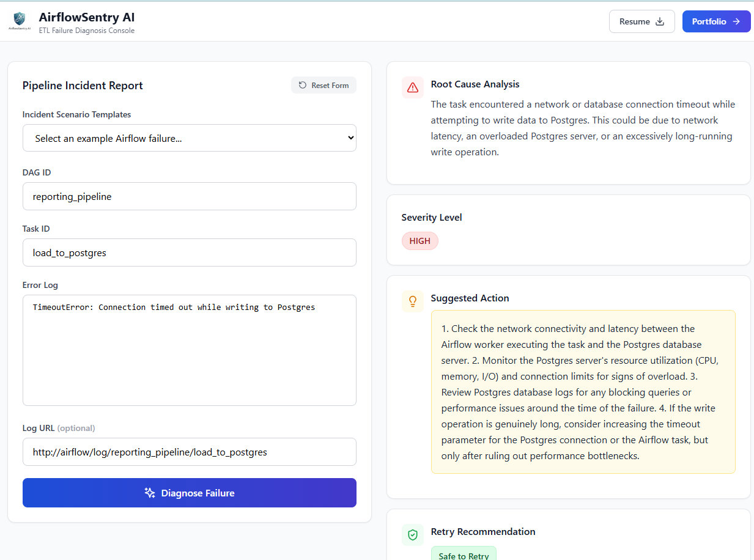Open the Portfolio link button
Viewport: 754px width, 560px height.
pos(717,21)
